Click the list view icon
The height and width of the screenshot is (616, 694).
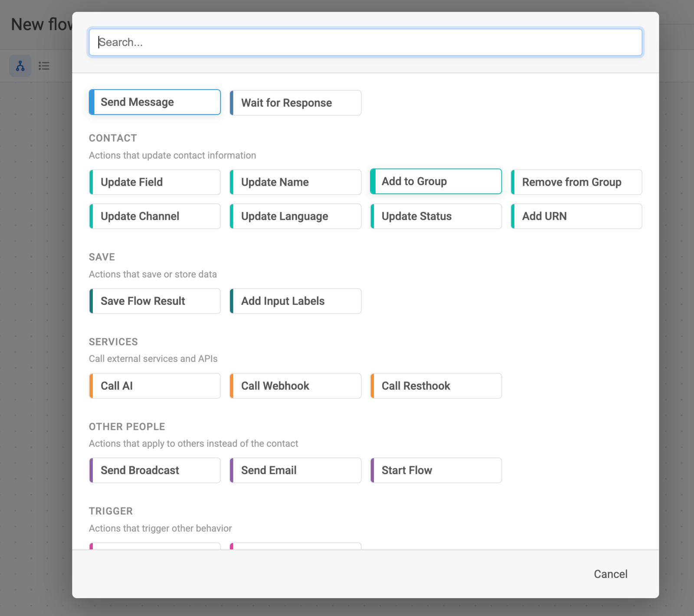(x=44, y=66)
